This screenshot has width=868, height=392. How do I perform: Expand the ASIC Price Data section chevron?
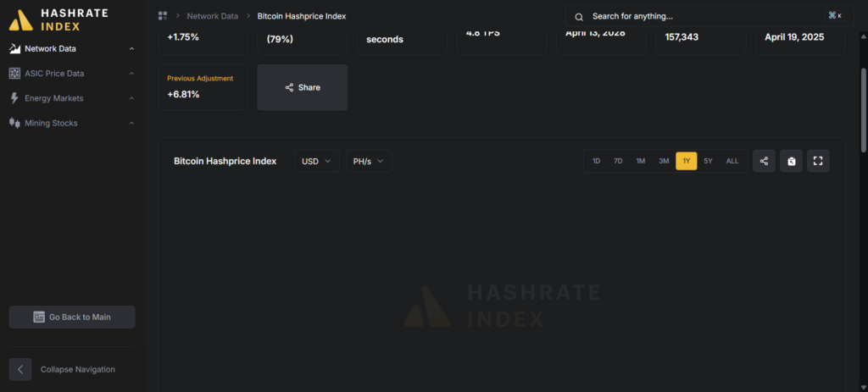pos(131,74)
